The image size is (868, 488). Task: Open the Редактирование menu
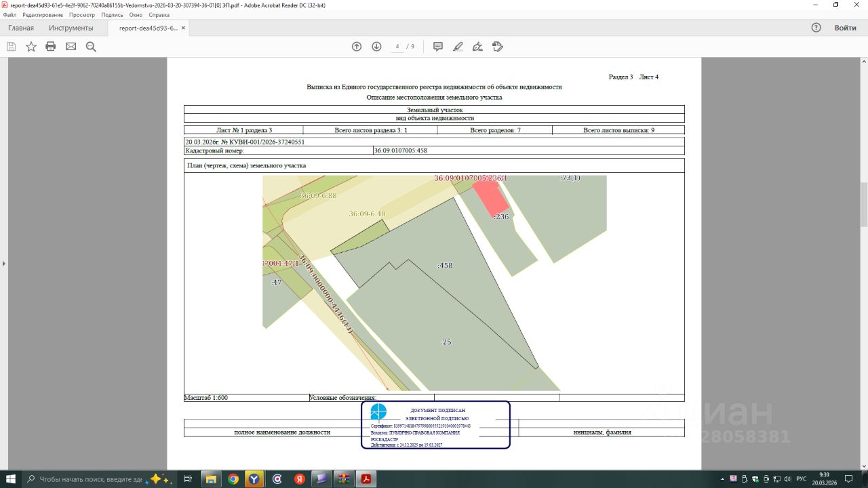pos(43,15)
